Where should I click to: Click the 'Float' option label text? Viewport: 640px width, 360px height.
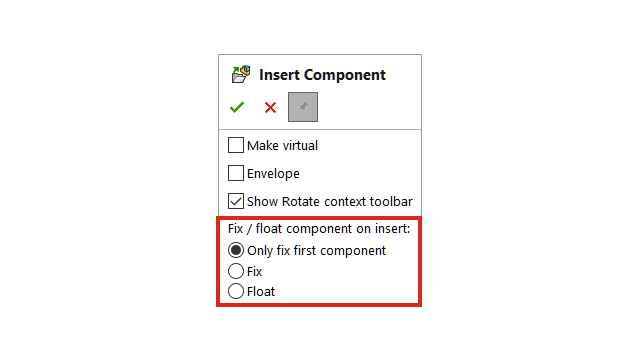pos(261,291)
